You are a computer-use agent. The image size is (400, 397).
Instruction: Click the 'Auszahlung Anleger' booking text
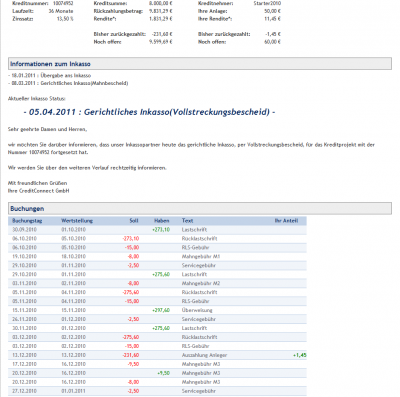point(204,355)
